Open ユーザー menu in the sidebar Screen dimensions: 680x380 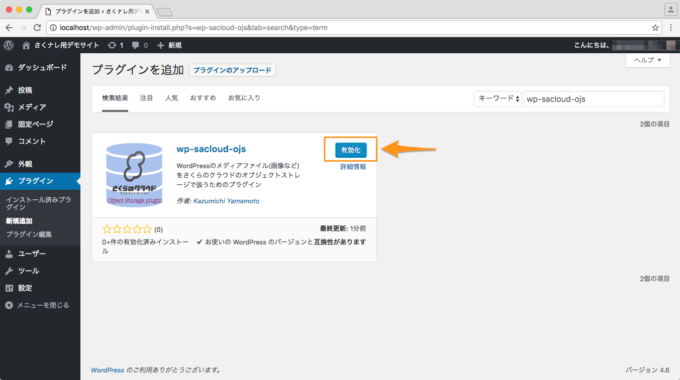point(40,254)
